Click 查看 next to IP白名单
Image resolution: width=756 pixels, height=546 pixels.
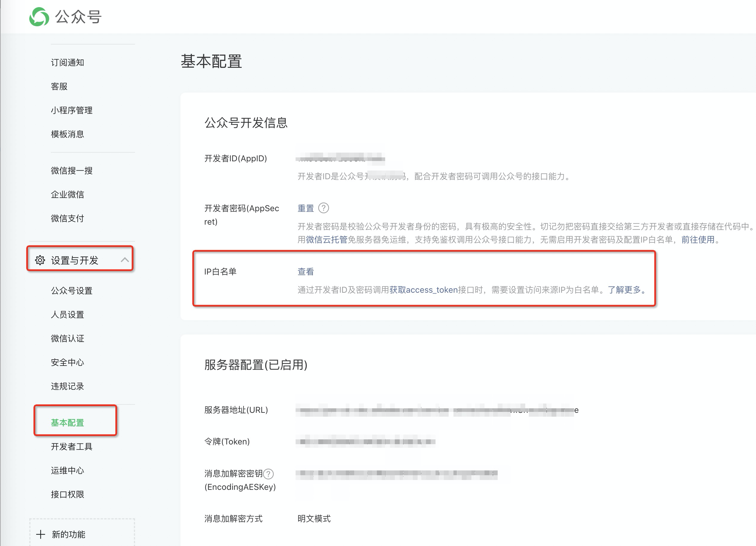(x=305, y=272)
